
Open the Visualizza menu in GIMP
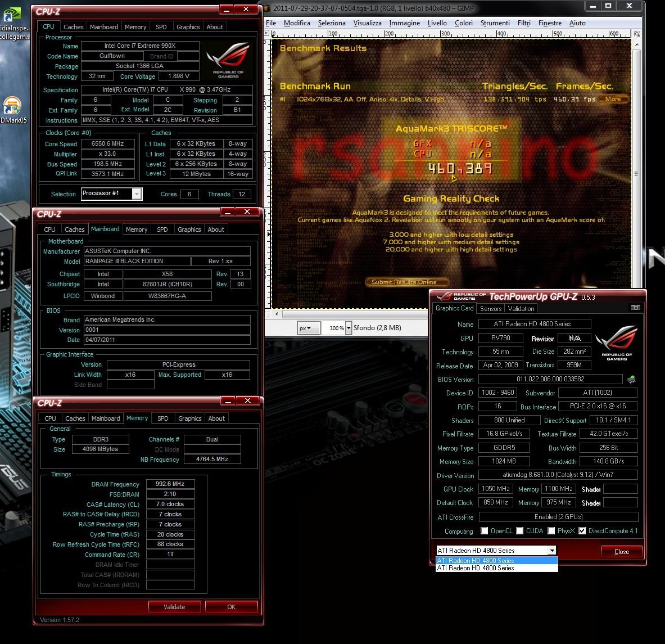click(367, 23)
